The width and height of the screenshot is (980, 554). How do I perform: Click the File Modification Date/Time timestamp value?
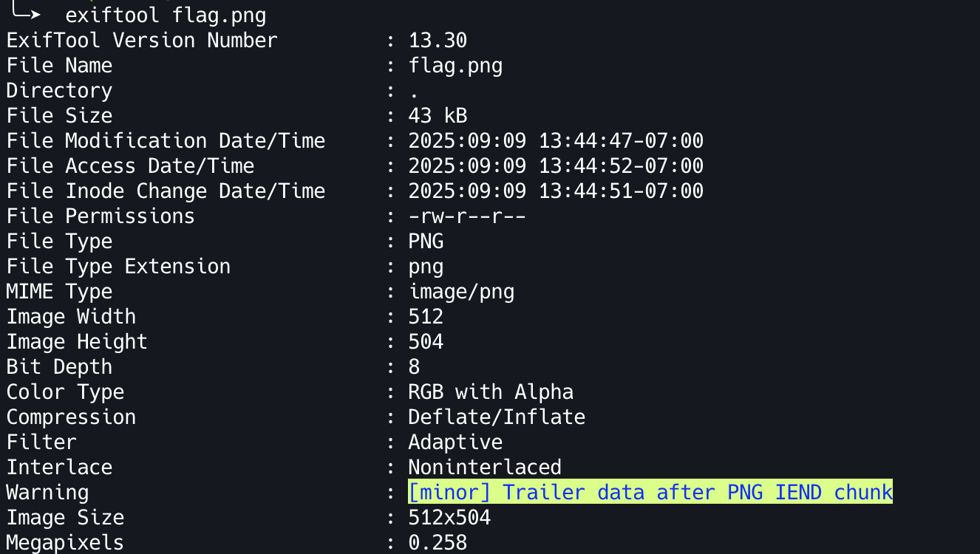(x=556, y=141)
